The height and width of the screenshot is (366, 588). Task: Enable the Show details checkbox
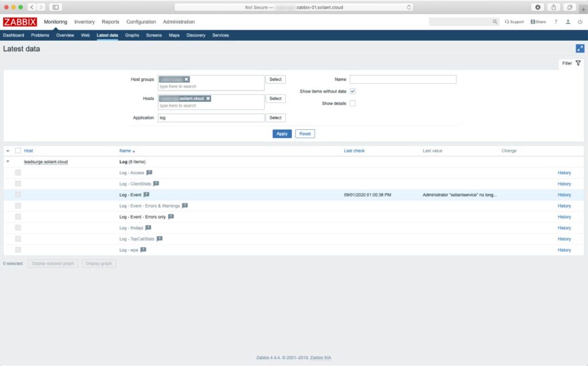[352, 103]
